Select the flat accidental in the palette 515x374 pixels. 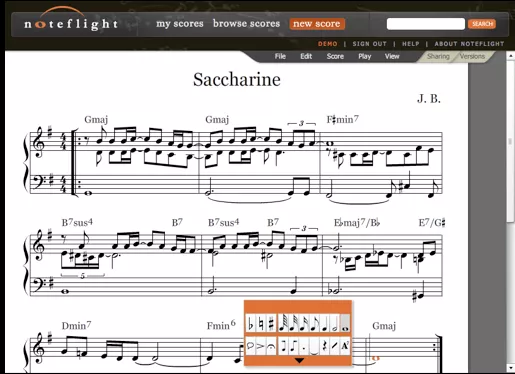(251, 323)
